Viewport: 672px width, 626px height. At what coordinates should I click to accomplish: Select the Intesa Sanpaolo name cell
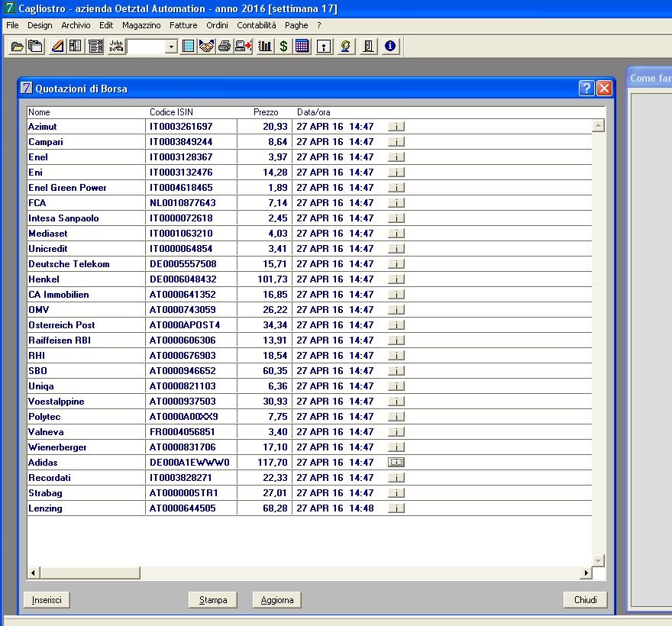[x=86, y=218]
